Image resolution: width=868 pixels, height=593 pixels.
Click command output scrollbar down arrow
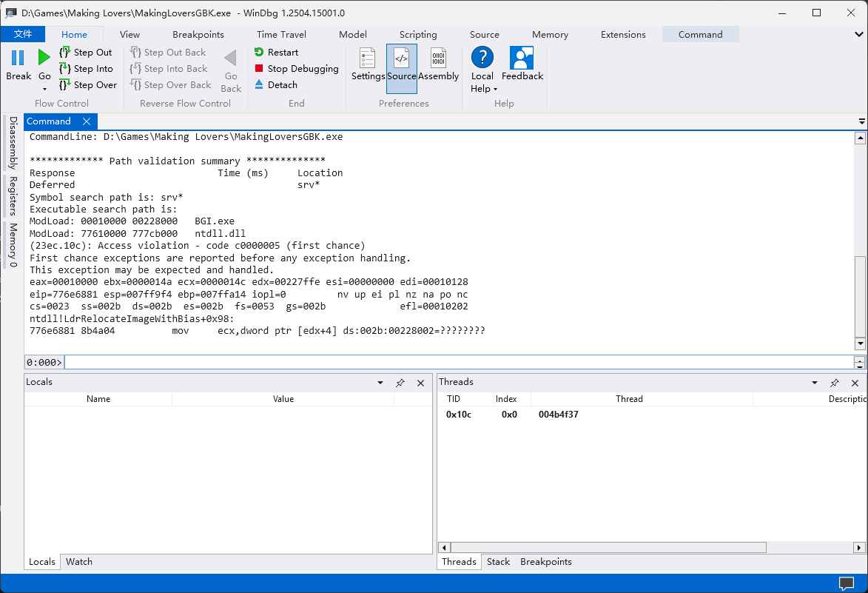[860, 344]
